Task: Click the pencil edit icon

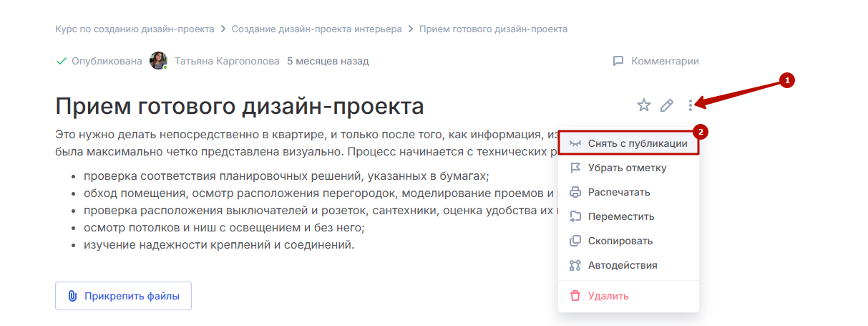Action: 667,106
